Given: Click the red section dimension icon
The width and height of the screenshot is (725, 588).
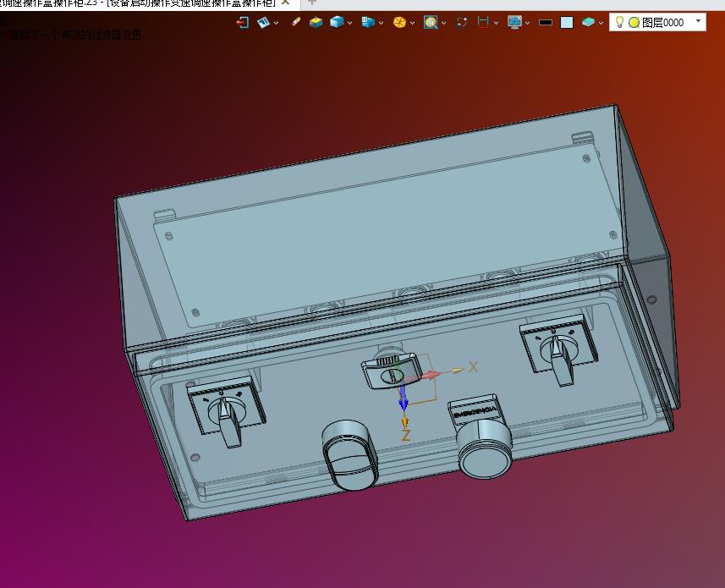Looking at the screenshot, I should click(483, 22).
